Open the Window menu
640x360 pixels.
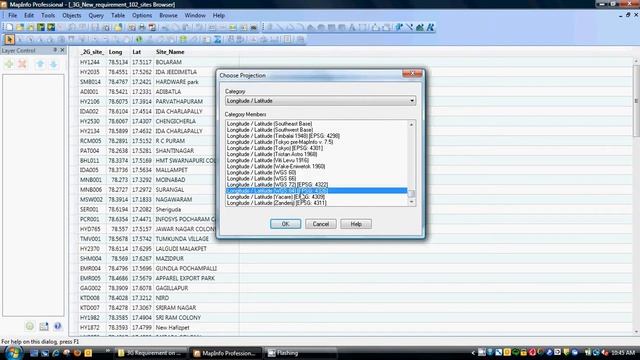pos(195,15)
